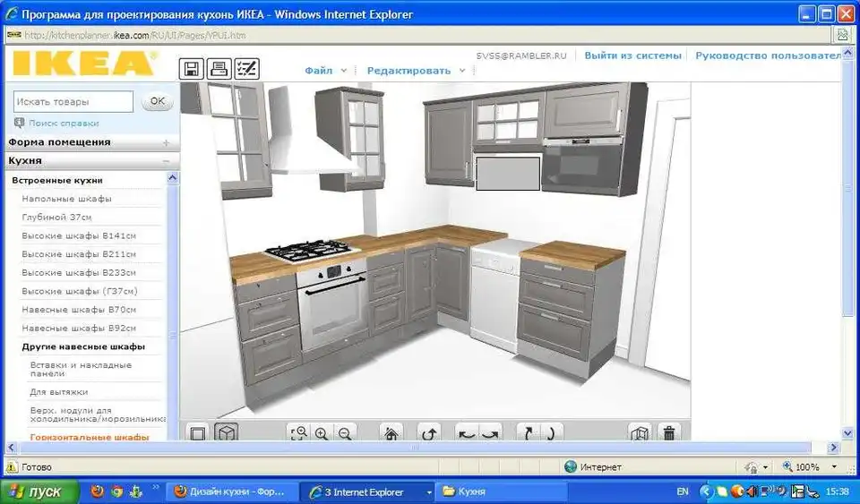
Task: Click the status bar warning icon
Action: [12, 466]
